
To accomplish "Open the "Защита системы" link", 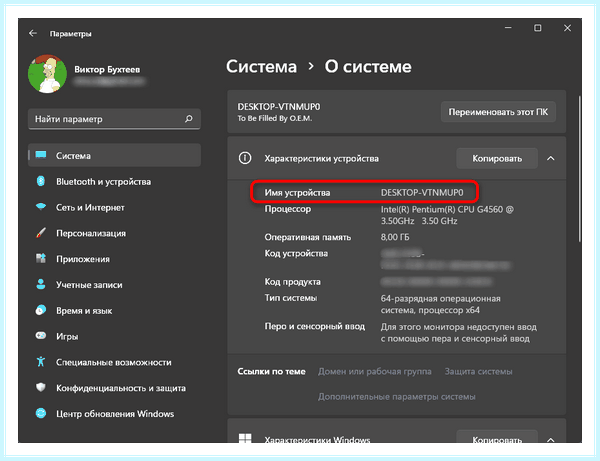I will point(478,371).
